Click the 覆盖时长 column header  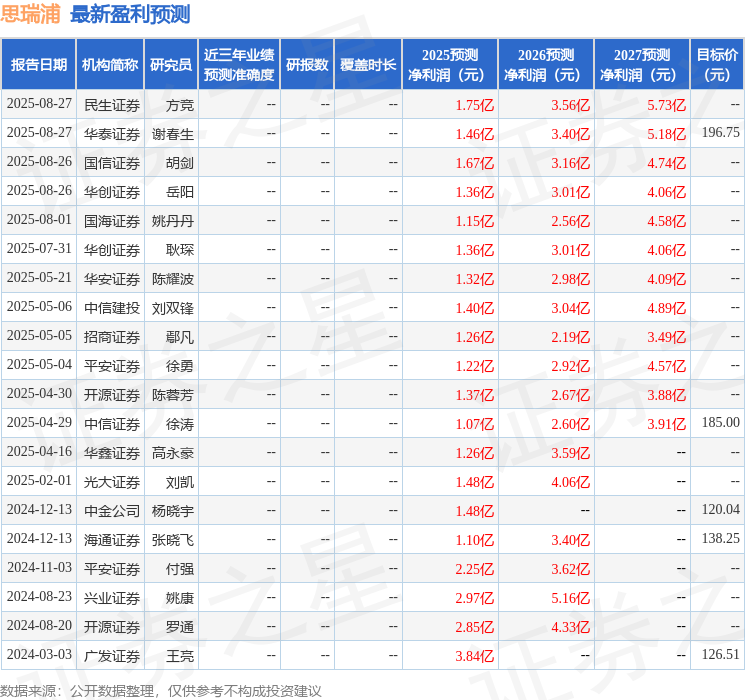click(368, 65)
